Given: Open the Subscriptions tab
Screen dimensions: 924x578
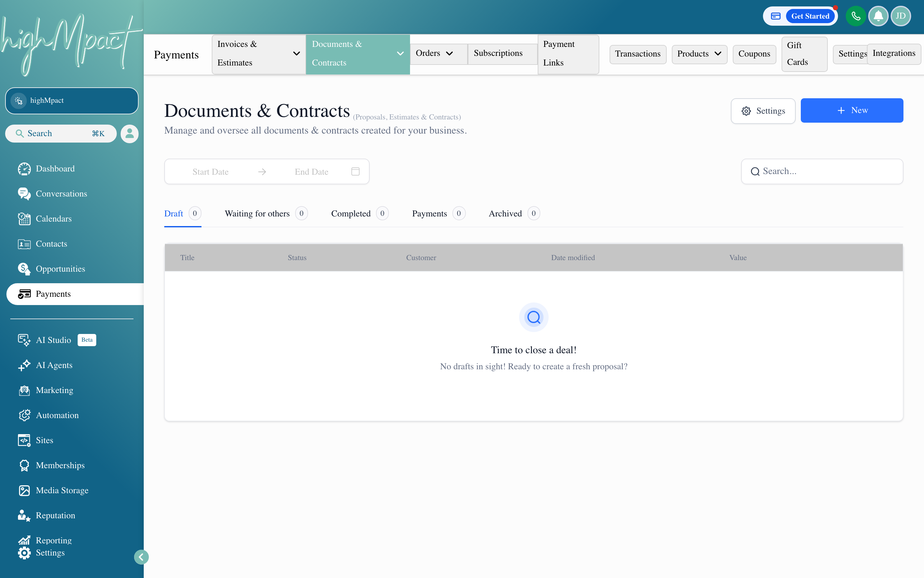Looking at the screenshot, I should (x=502, y=54).
